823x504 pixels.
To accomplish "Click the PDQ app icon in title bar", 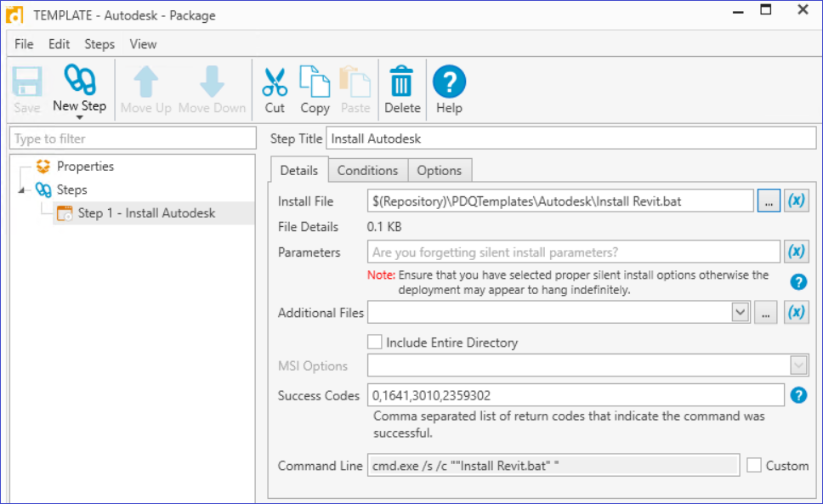I will (x=14, y=14).
